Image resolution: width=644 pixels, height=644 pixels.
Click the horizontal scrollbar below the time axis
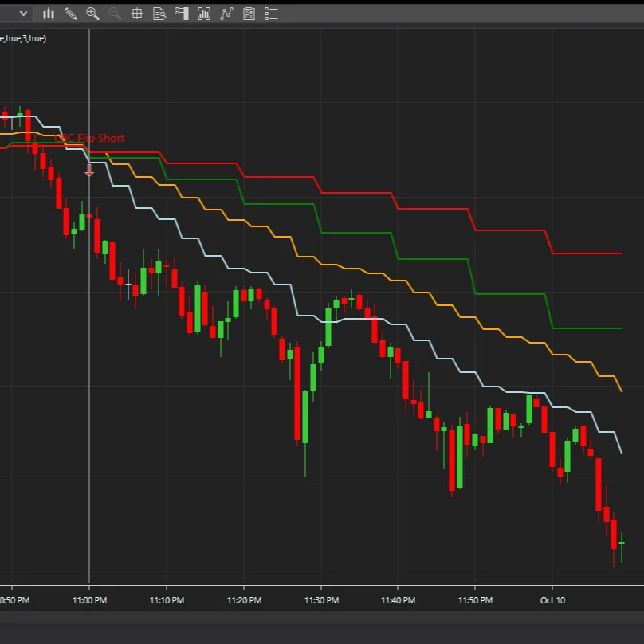322,616
